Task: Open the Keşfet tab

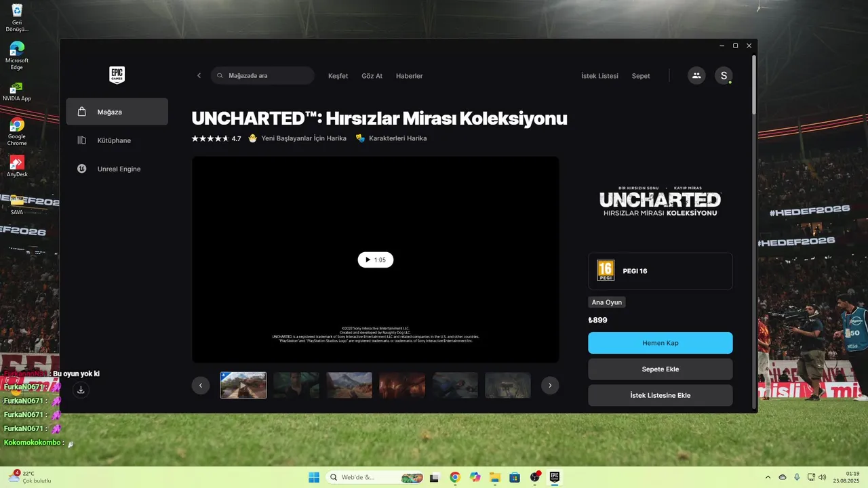Action: (x=338, y=76)
